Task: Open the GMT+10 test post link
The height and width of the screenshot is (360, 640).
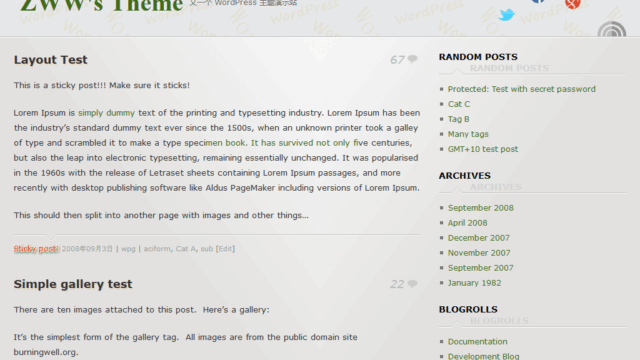Action: (x=483, y=149)
